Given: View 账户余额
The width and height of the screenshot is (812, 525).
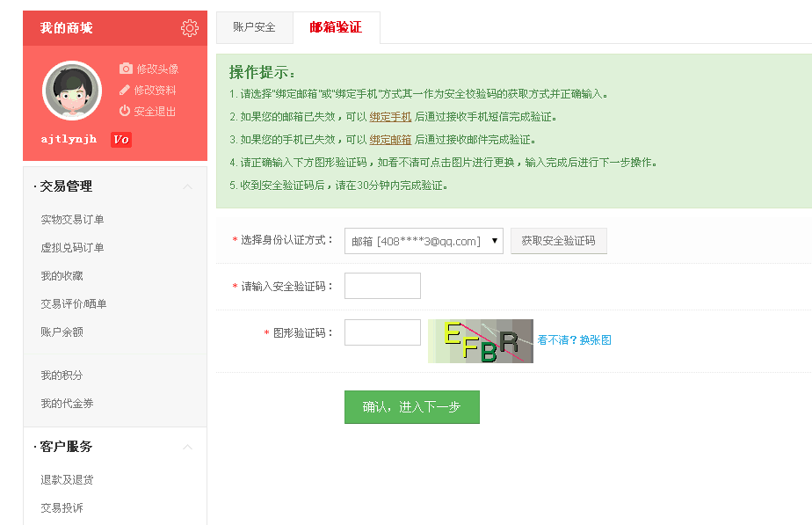Looking at the screenshot, I should coord(62,332).
